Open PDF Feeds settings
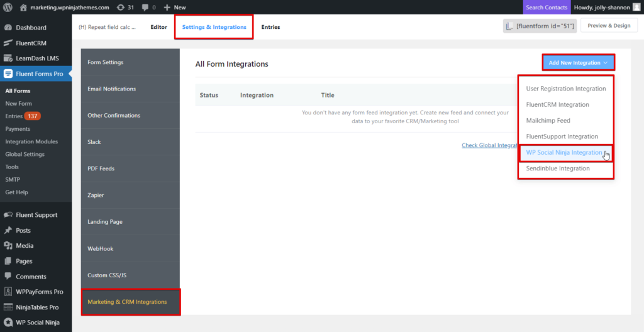This screenshot has height=332, width=644. click(x=130, y=169)
